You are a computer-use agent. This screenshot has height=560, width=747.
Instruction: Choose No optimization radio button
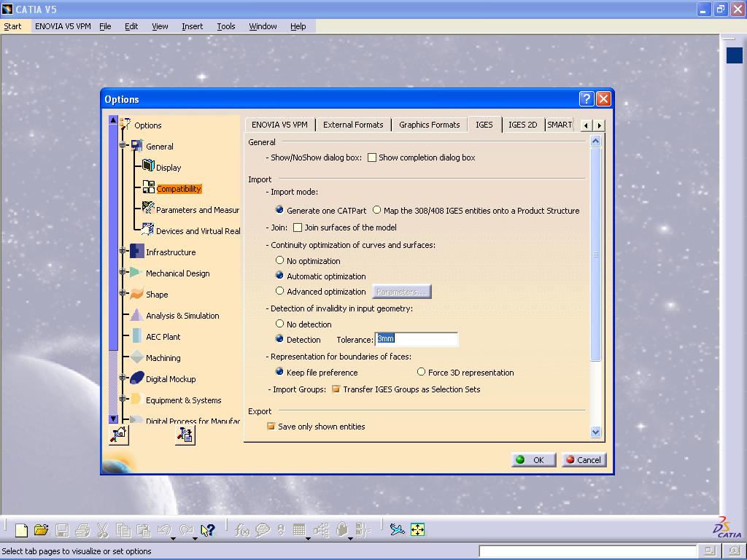pyautogui.click(x=279, y=260)
